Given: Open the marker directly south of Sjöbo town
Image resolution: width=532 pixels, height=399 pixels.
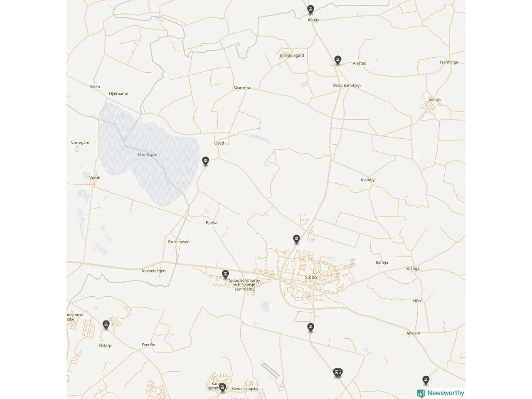Looking at the screenshot, I should 310,328.
